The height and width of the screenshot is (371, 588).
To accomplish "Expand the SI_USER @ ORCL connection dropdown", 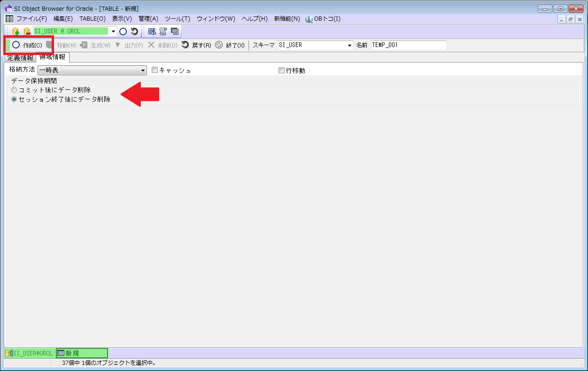I will 113,32.
